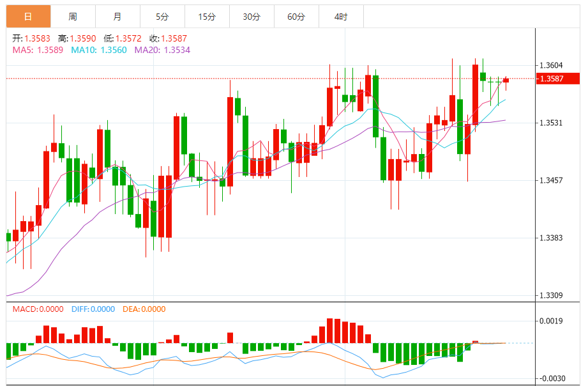Click the 1.3383 price axis label
Screen dimensions: 588x386
pos(551,238)
